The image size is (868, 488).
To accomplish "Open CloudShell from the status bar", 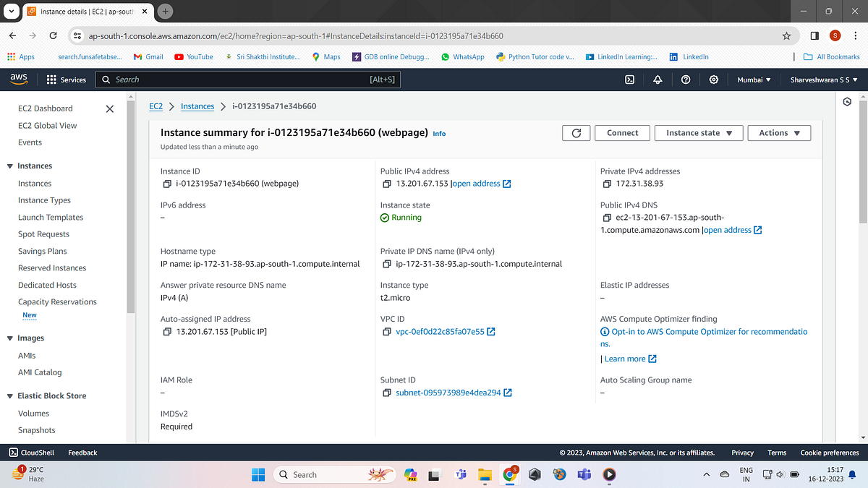I will point(32,453).
